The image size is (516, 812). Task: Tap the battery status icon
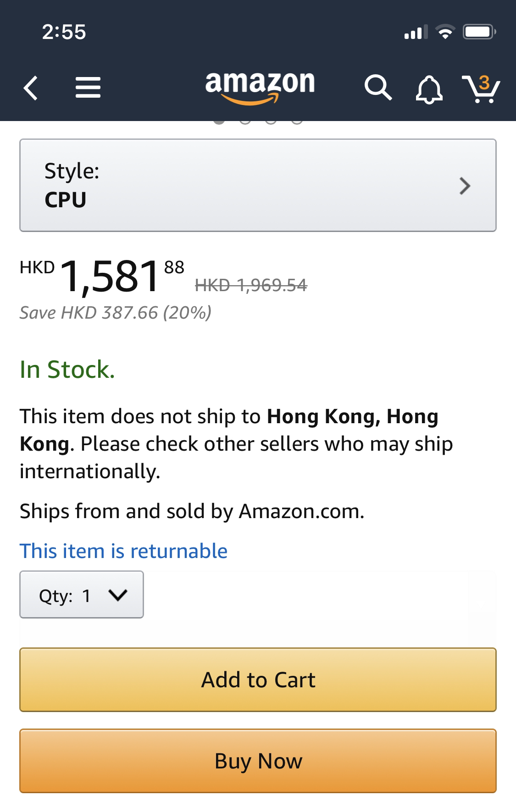479,32
